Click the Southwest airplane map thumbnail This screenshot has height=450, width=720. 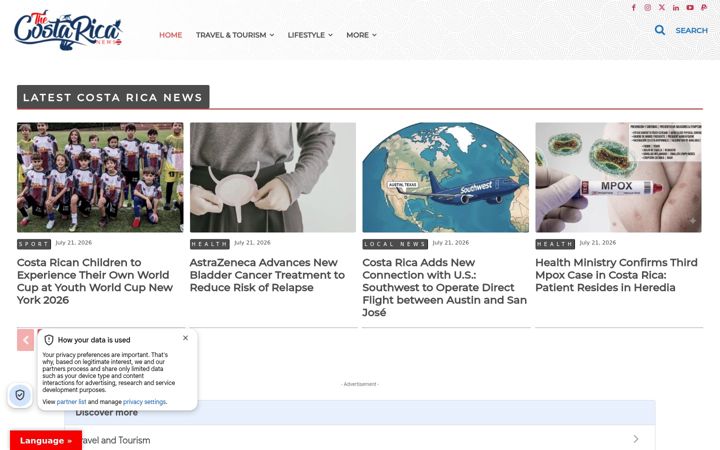[445, 177]
